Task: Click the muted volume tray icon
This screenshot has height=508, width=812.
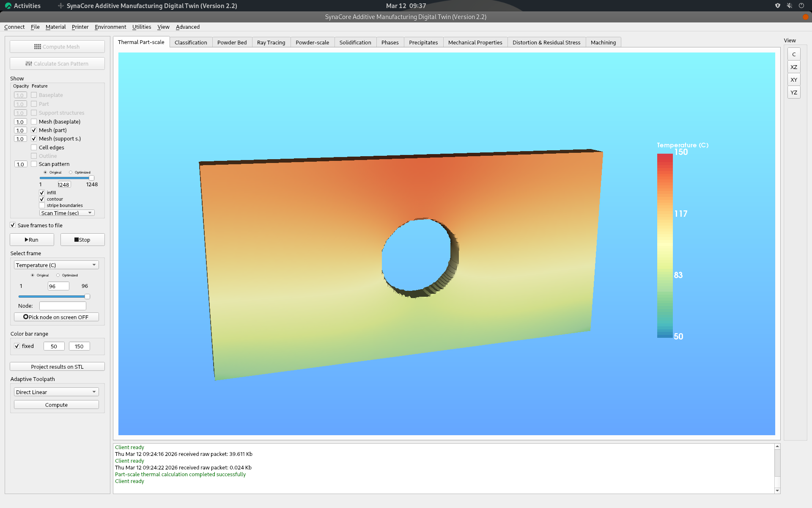Action: point(789,6)
